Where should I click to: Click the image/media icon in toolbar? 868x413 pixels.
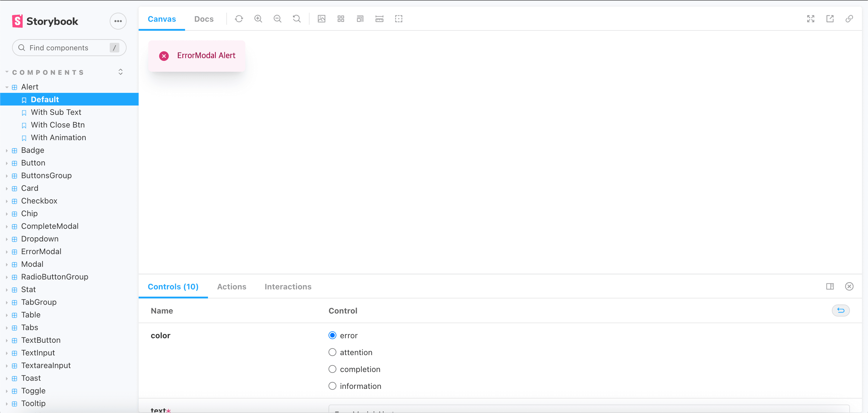(321, 19)
